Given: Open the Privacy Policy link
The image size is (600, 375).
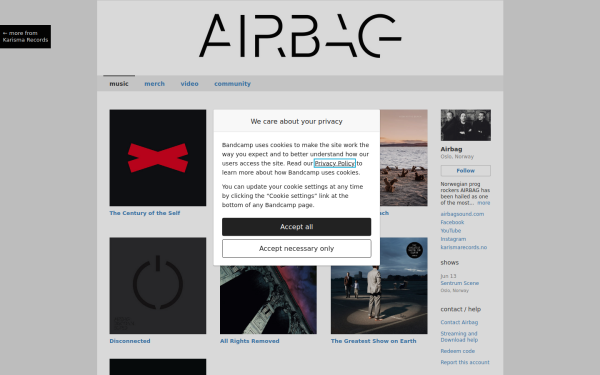Looking at the screenshot, I should (334, 163).
